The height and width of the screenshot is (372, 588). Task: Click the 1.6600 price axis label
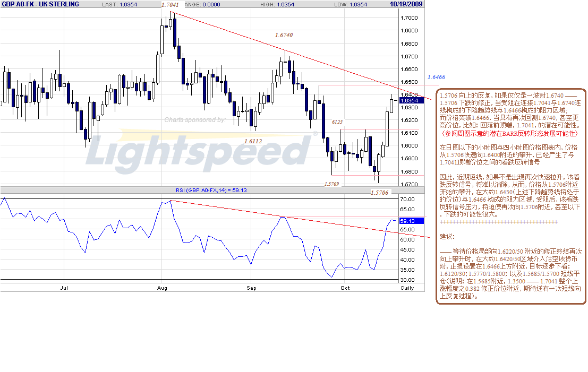tap(409, 69)
